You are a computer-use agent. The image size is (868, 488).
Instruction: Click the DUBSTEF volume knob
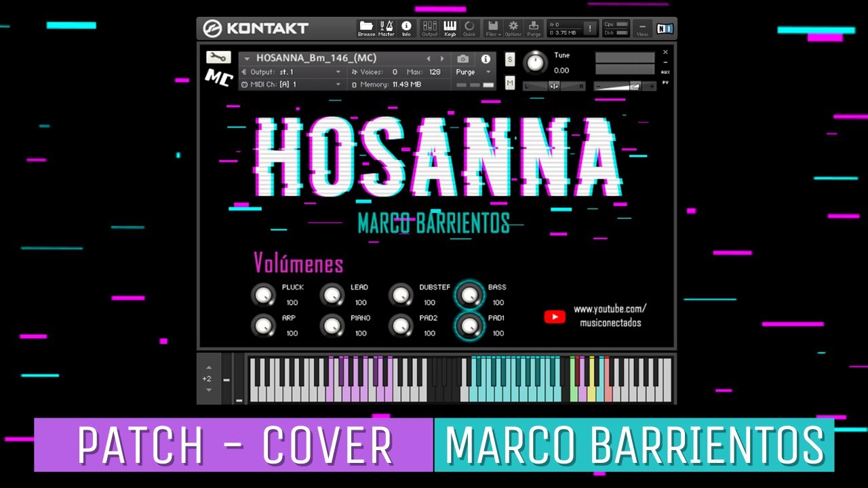point(401,295)
